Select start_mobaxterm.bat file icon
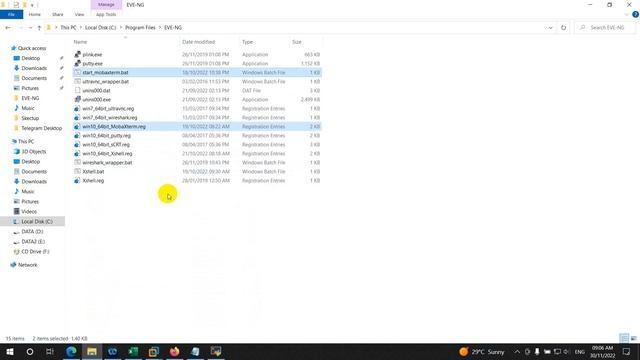The width and height of the screenshot is (640, 360). [78, 72]
